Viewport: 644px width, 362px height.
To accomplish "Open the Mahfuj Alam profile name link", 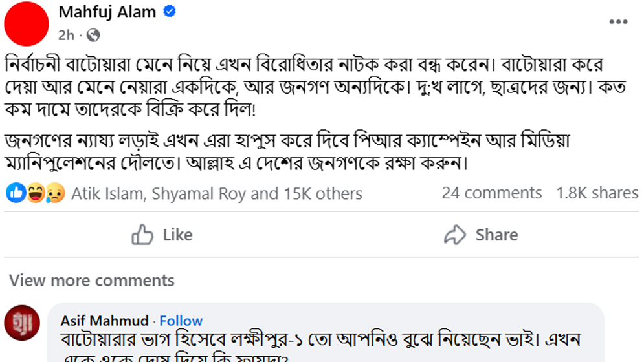I will point(107,12).
